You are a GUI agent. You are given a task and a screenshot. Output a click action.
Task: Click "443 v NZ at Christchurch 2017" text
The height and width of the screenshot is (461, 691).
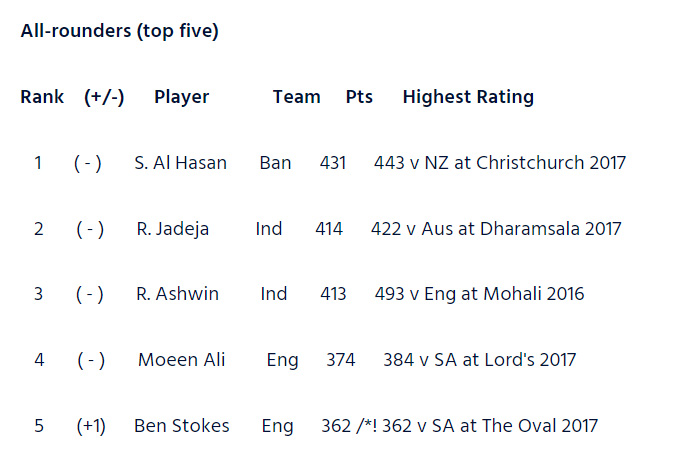500,162
